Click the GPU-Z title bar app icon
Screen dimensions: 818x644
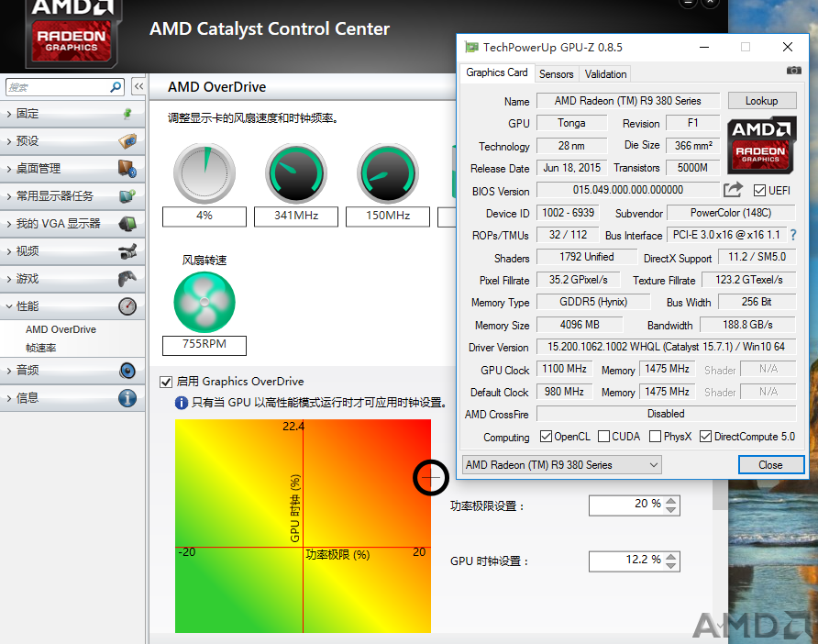[x=471, y=47]
